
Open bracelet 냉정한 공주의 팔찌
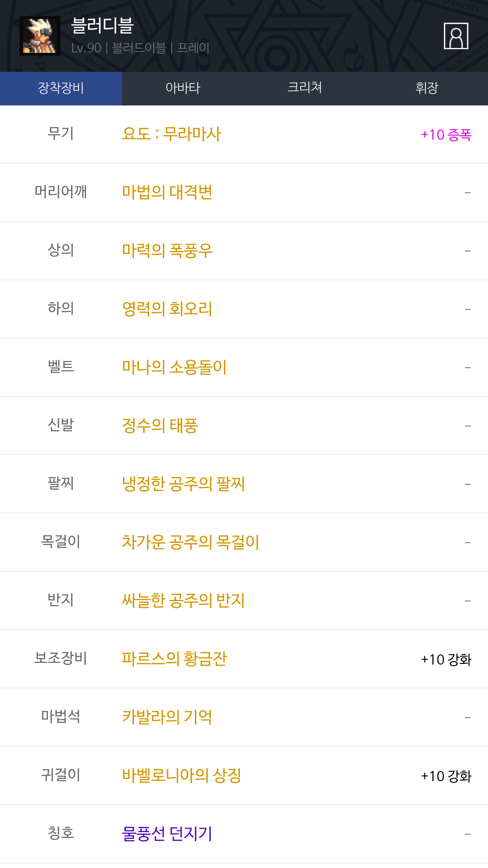coord(183,484)
